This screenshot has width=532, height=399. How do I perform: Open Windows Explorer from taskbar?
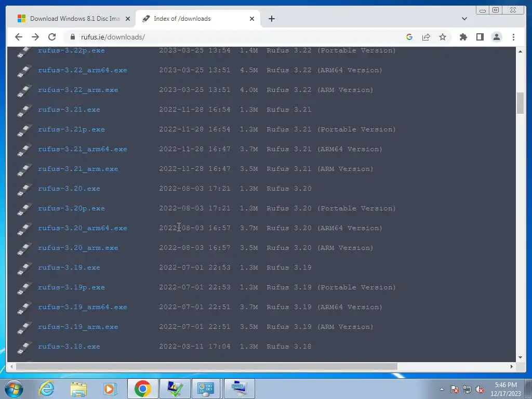pyautogui.click(x=79, y=389)
